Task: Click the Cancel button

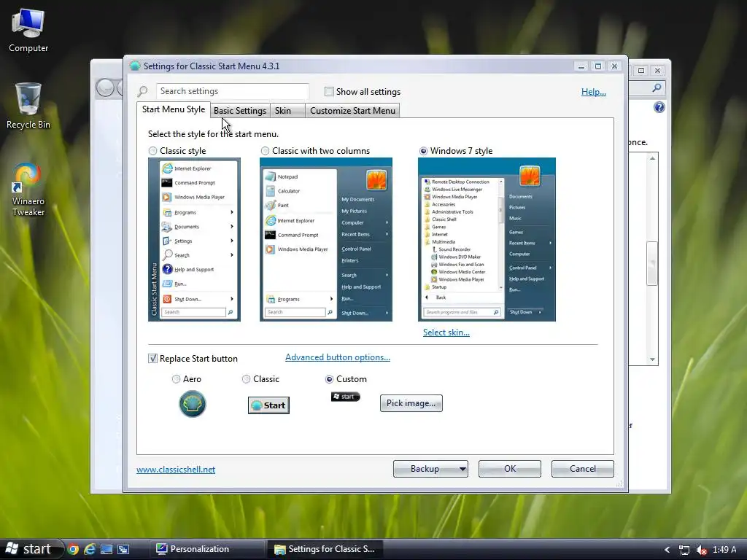Action: pos(583,469)
